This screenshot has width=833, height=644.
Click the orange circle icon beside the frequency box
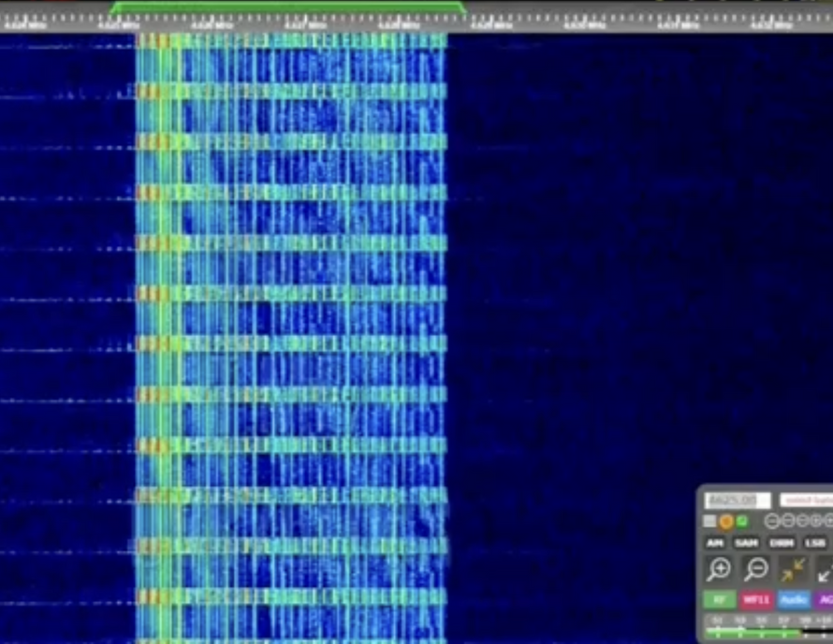[x=726, y=521]
